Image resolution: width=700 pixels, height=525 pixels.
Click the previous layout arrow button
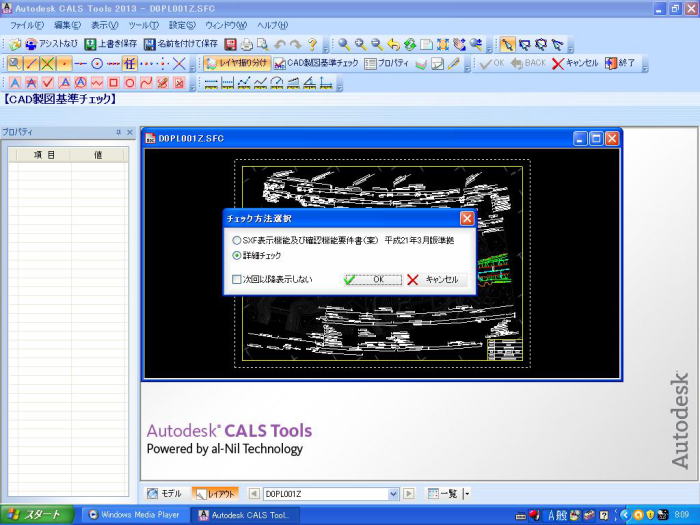(x=254, y=494)
